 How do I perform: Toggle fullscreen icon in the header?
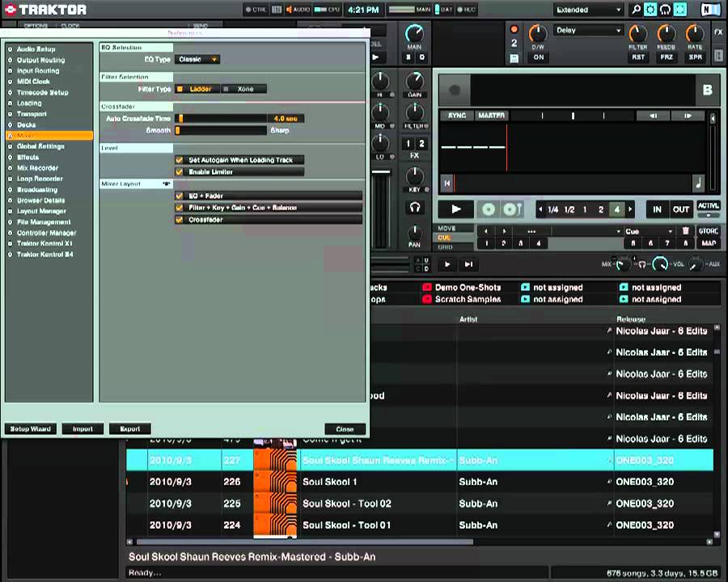pos(680,9)
